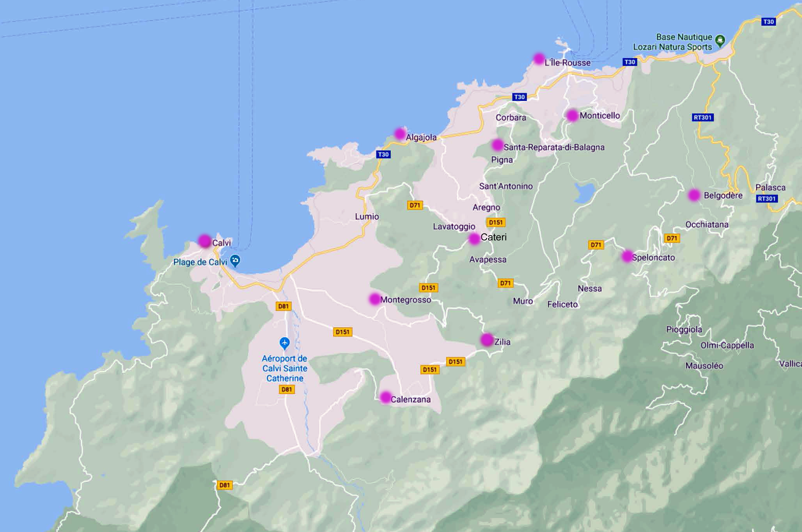Click the Aéroport de Calvi Sainte Catherine label
Screen dimensions: 802x532
point(284,368)
